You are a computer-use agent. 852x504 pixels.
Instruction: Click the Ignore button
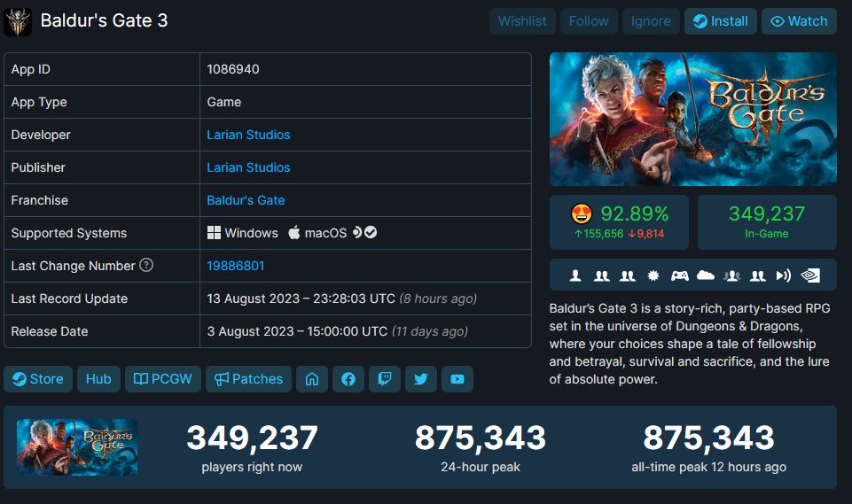[651, 21]
